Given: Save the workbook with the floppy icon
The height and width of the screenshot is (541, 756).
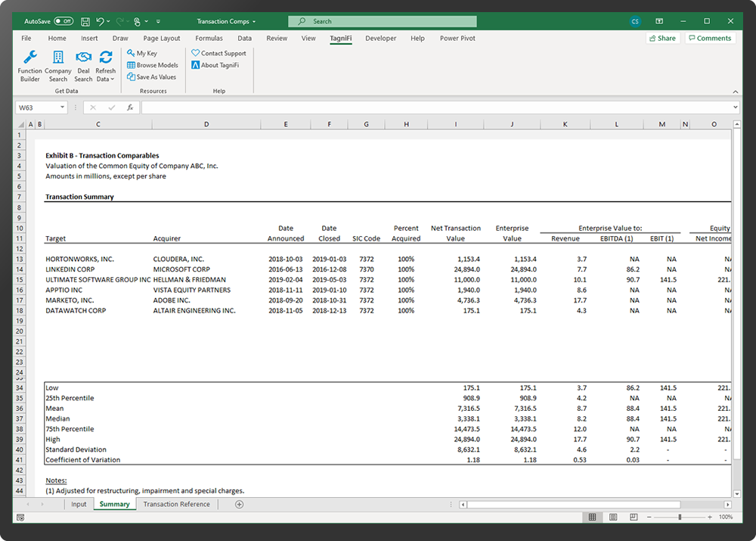Looking at the screenshot, I should click(x=85, y=21).
